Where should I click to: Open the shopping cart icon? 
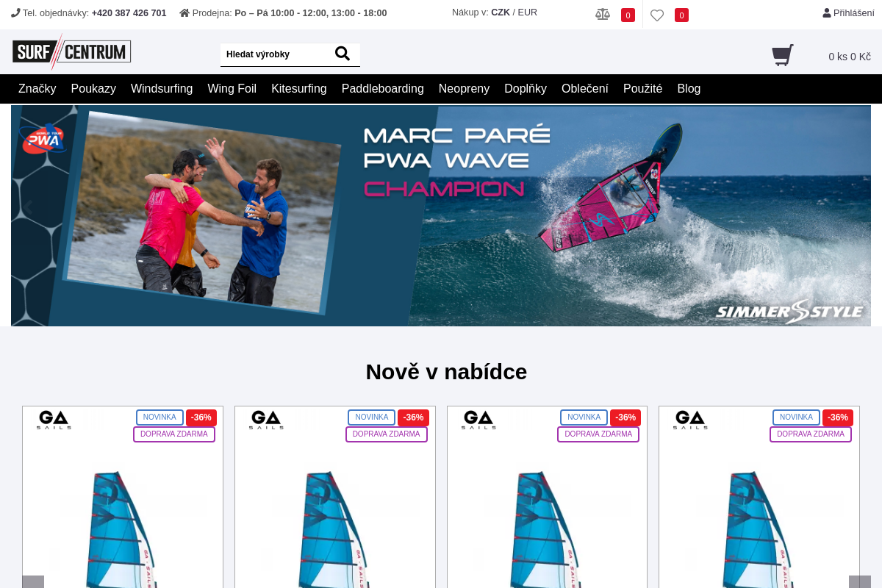pyautogui.click(x=783, y=55)
